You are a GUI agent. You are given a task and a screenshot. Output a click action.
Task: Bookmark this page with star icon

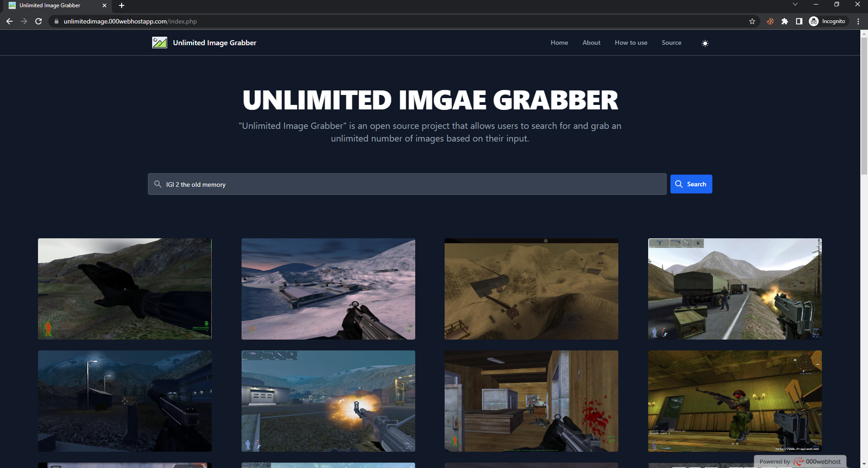pos(752,21)
